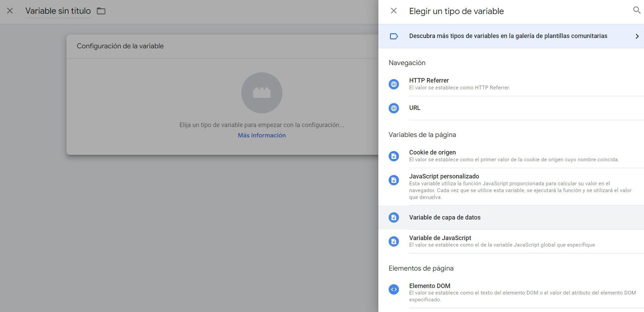The image size is (644, 312).
Task: Select the Variable de JavaScript icon
Action: tap(394, 241)
